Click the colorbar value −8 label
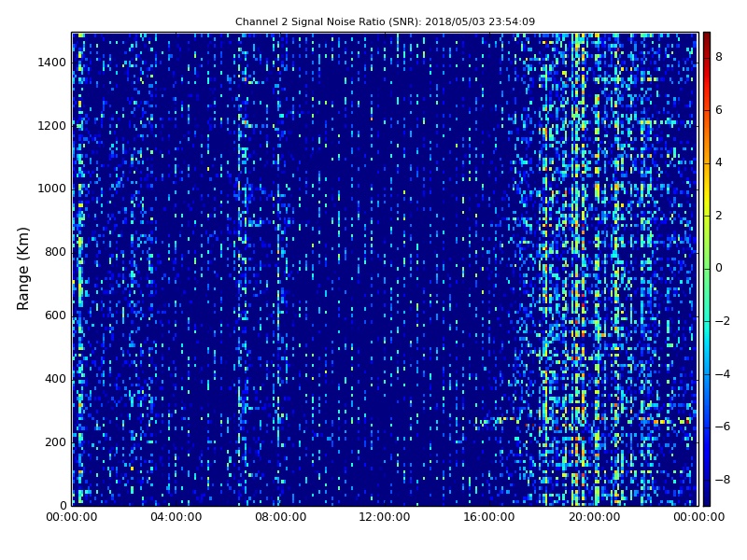 [x=723, y=479]
